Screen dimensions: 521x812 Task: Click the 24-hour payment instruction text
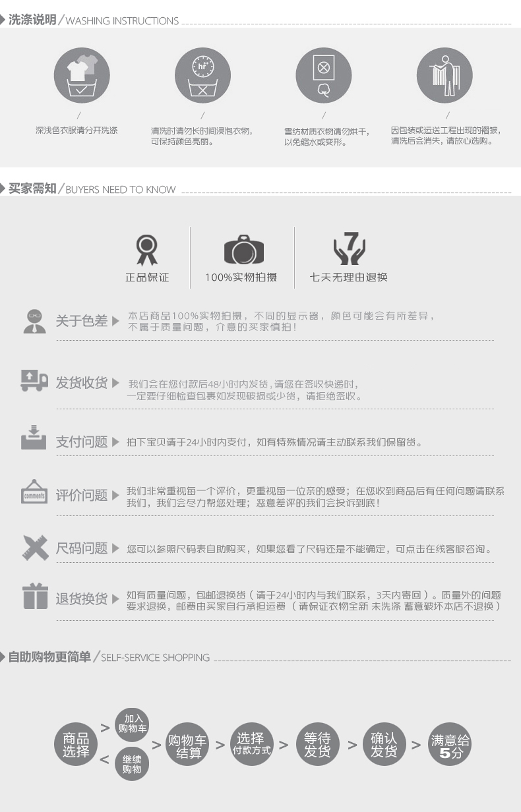click(x=274, y=442)
